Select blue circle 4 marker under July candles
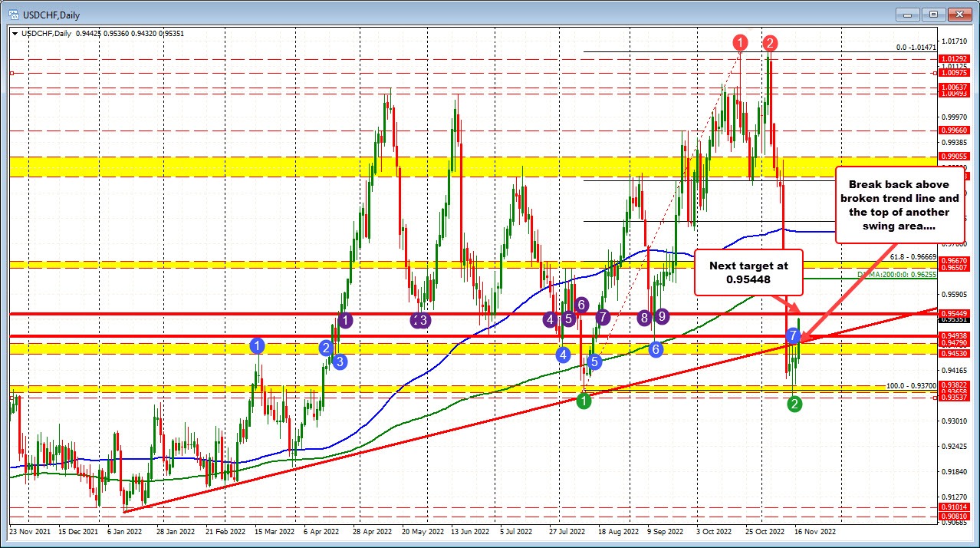This screenshot has width=980, height=548. [x=563, y=355]
